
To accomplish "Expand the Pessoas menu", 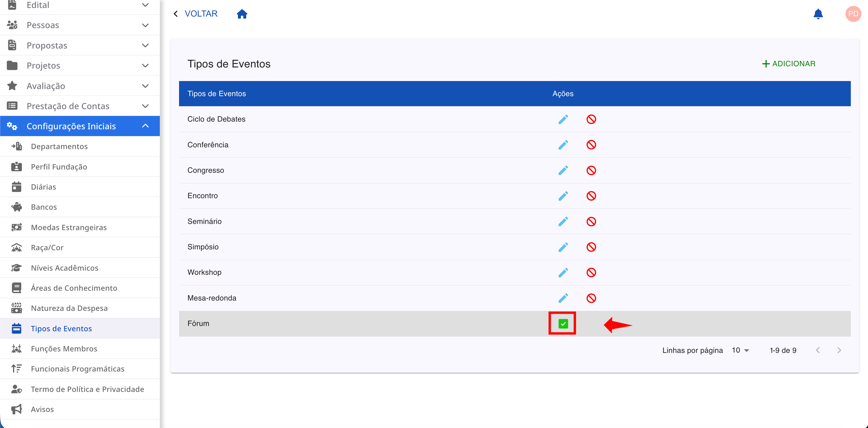I will tap(80, 25).
